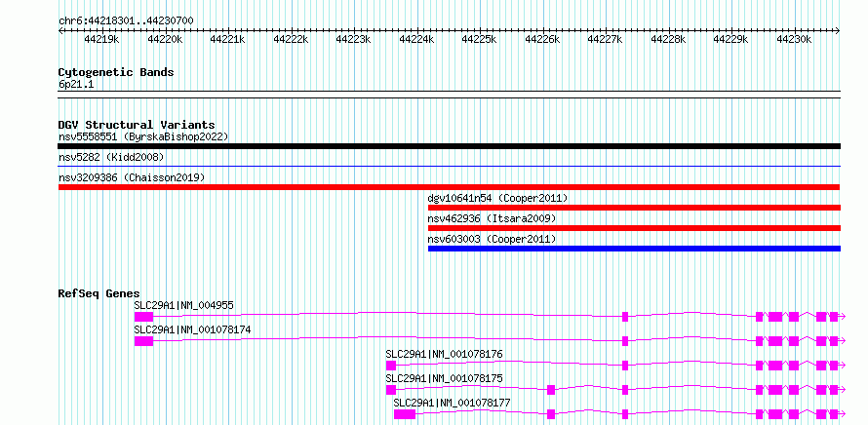Open the dgv10641n54 (Cooper2011) label
The width and height of the screenshot is (868, 425).
tap(497, 198)
